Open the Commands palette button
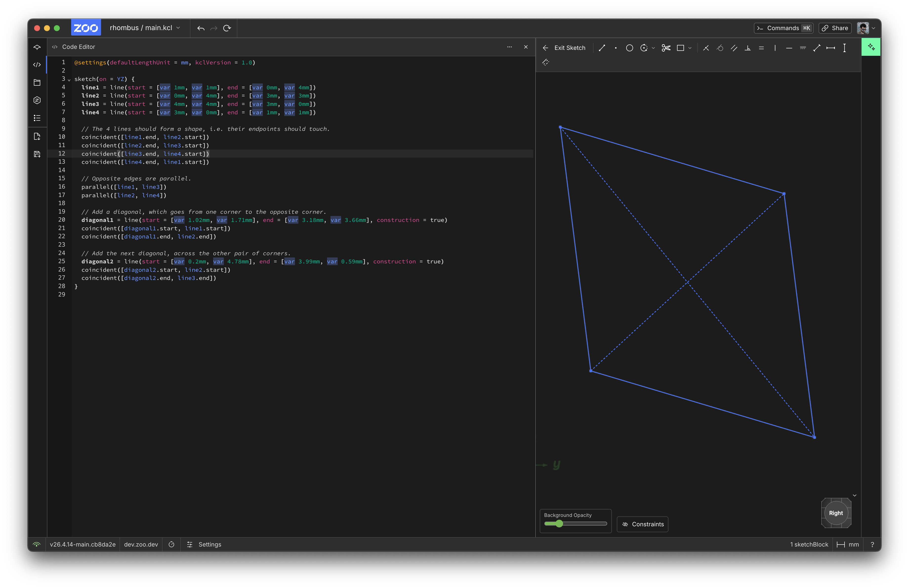 point(783,28)
